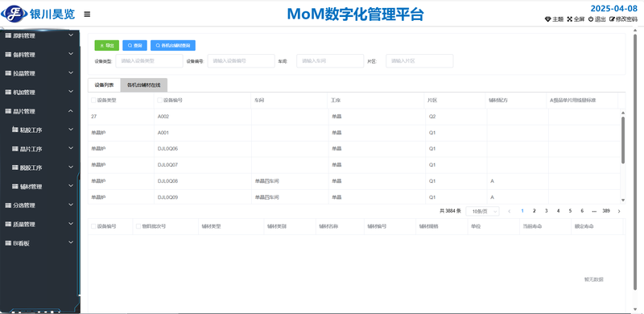The height and width of the screenshot is (314, 644).
Task: Expand the 机加管理 menu chevron
Action: (71, 92)
